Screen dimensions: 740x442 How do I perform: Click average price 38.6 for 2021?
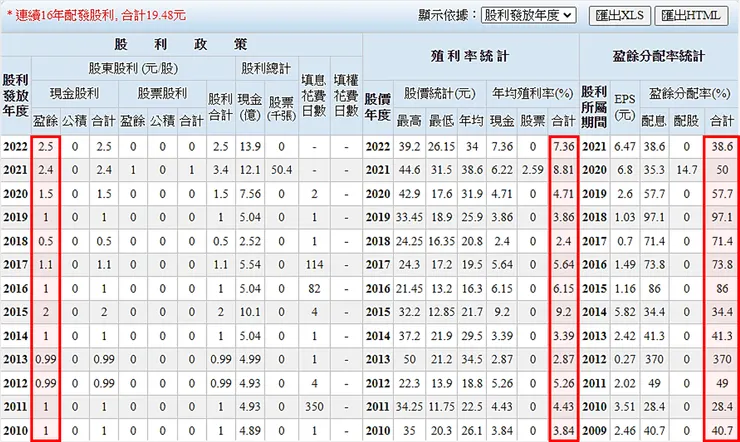pos(472,170)
